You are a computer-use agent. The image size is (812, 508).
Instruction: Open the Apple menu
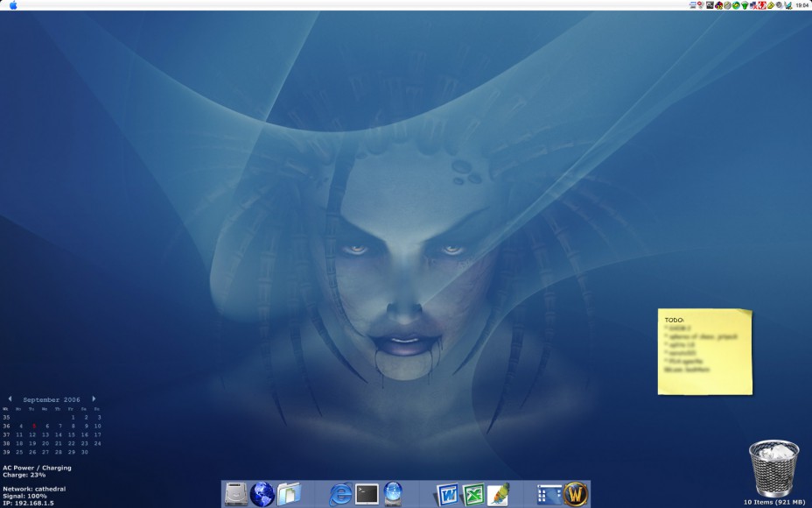13,5
